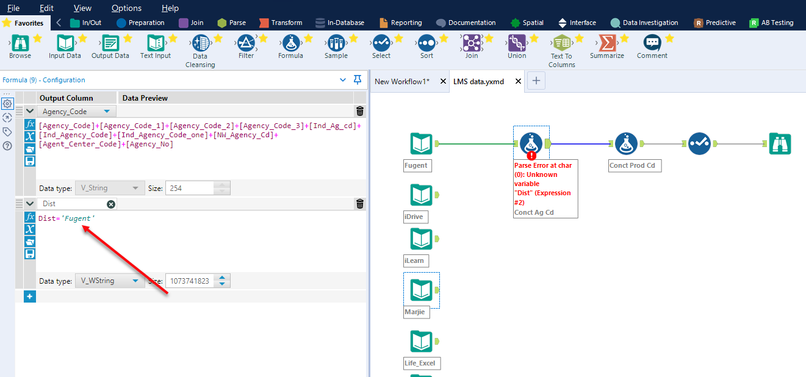Choose the Text To Columns tool

point(561,43)
